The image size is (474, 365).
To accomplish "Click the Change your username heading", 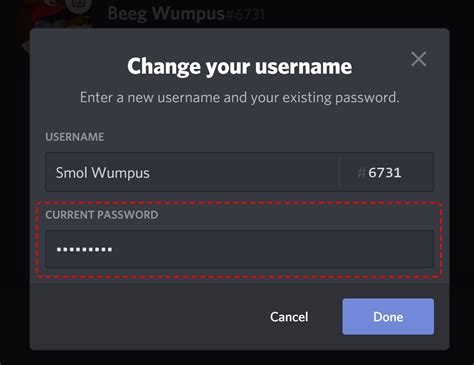I will click(239, 67).
